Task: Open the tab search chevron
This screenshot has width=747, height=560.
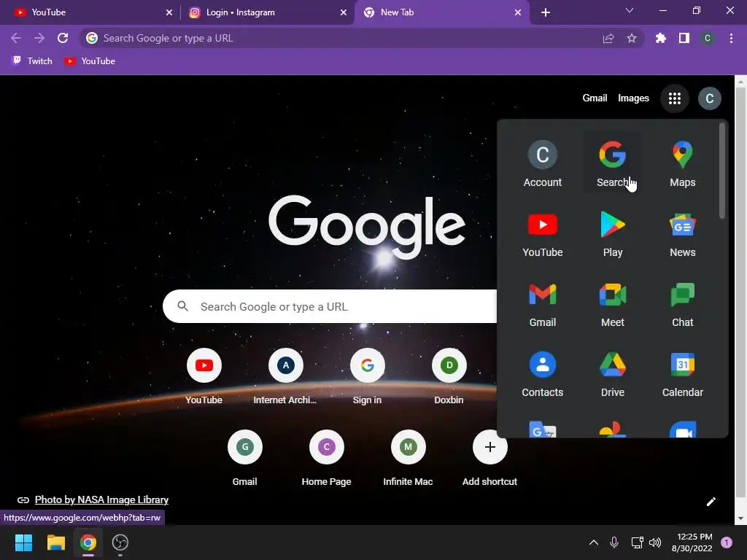Action: [629, 10]
